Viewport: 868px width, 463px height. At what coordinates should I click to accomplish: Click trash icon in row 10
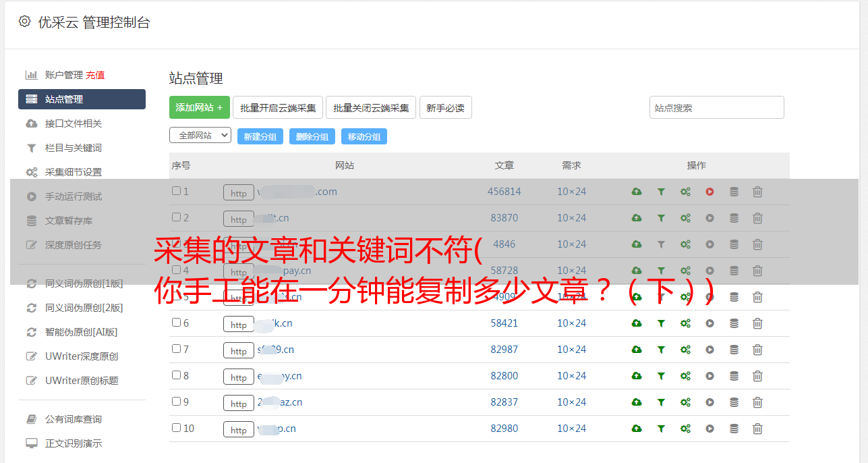pyautogui.click(x=757, y=429)
